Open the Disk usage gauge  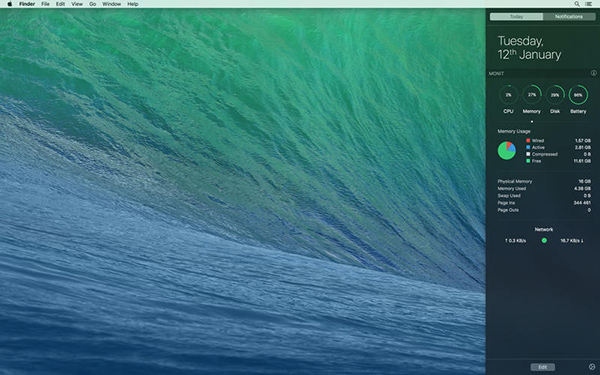click(555, 95)
